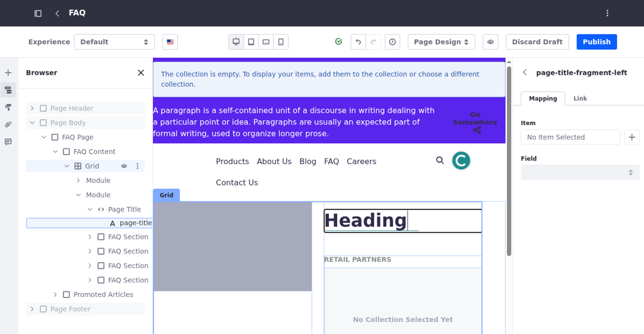Switch to desktop viewport

236,42
